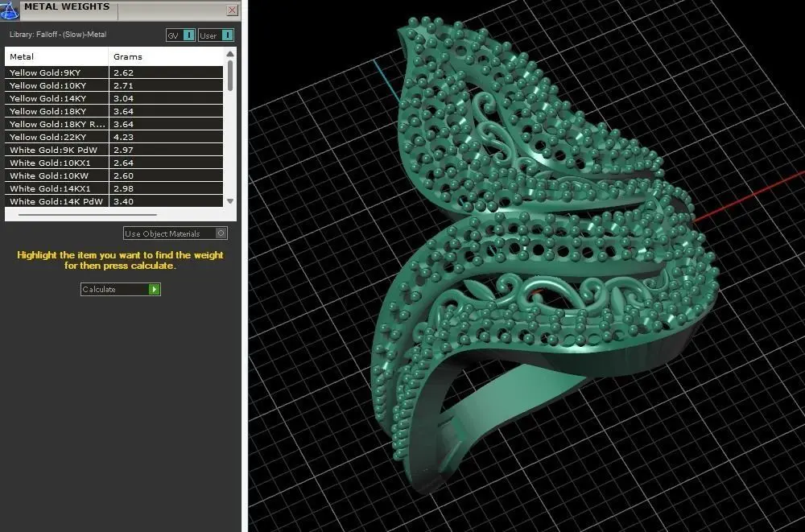Click the 3.40 grams value

123,201
